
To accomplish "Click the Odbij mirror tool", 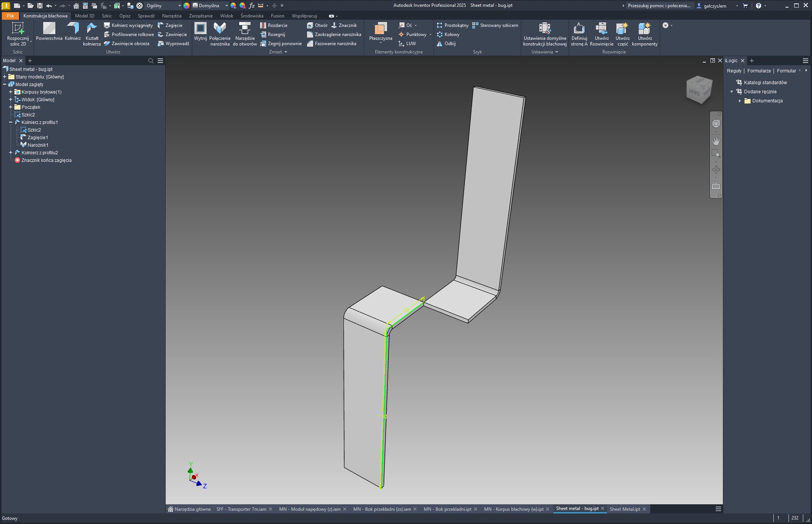I will (447, 44).
